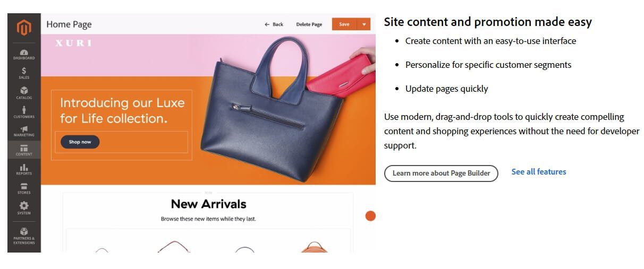Screen dimensions: 644x269
Task: Click Learn more about Page Builder
Action: click(x=441, y=173)
